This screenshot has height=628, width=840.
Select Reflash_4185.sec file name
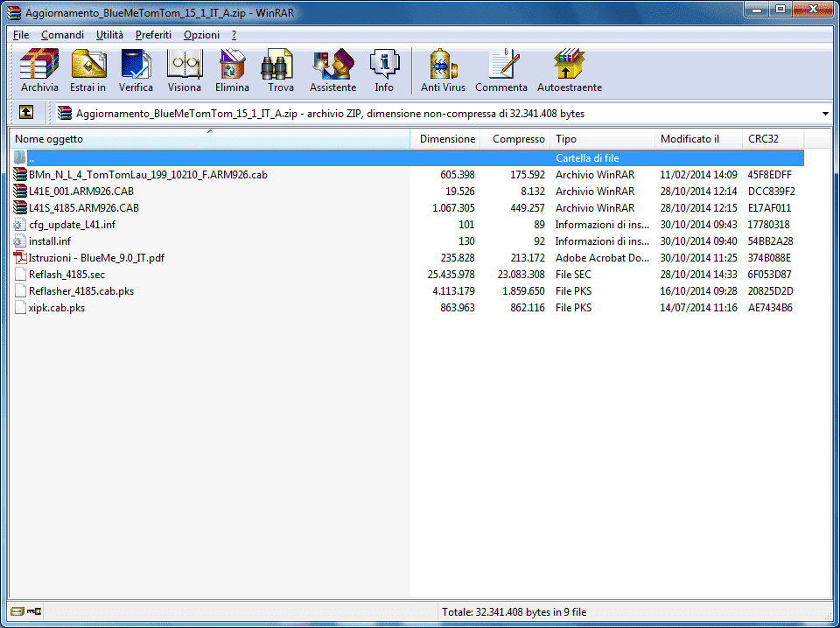[67, 274]
